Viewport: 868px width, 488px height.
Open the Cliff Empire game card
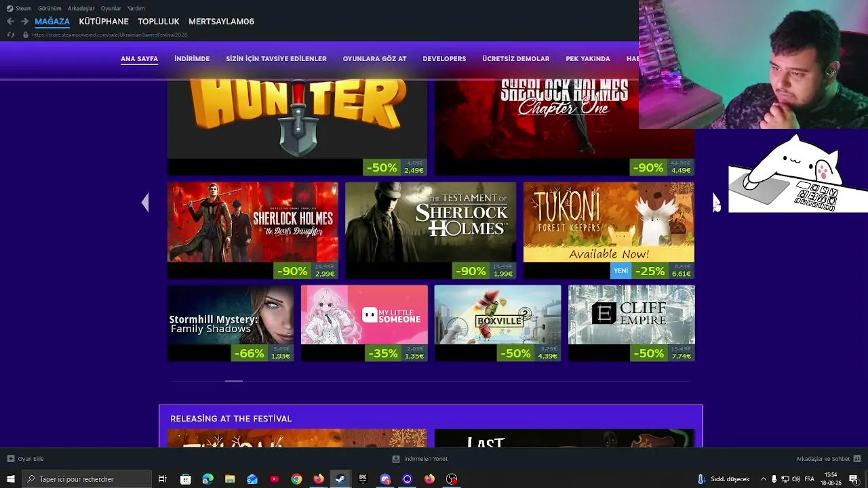point(631,323)
